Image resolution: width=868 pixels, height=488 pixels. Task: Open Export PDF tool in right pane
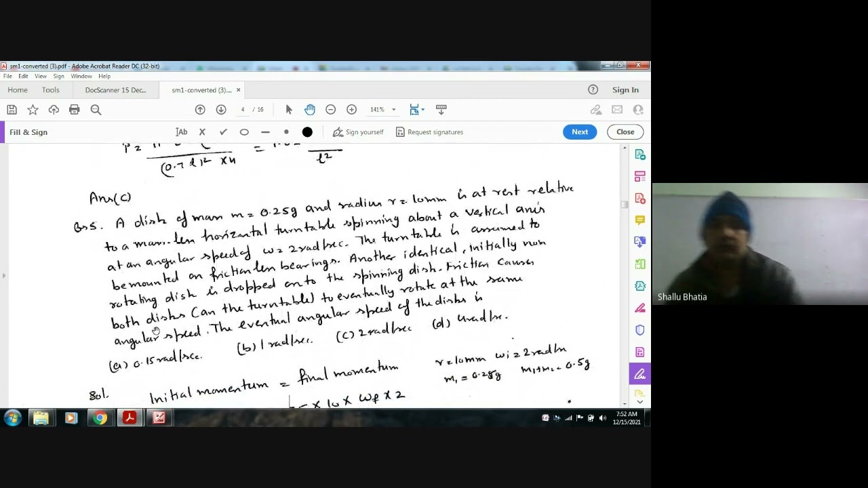[x=640, y=155]
